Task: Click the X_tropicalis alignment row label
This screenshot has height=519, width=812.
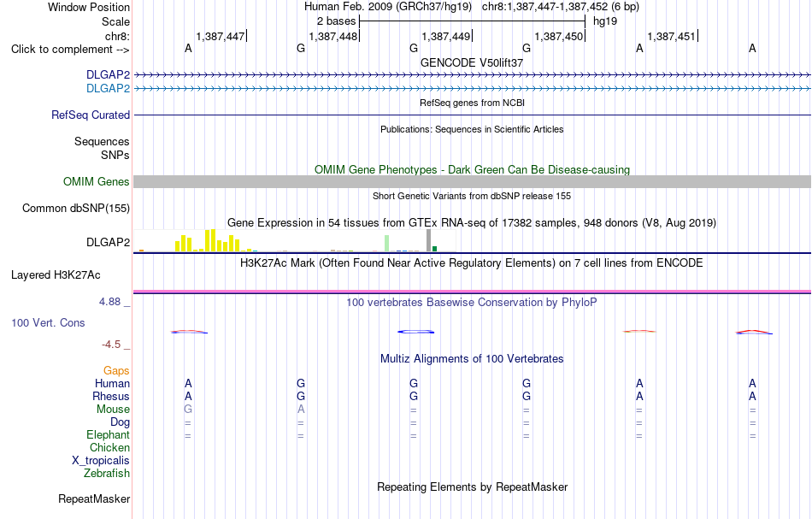Action: 101,461
